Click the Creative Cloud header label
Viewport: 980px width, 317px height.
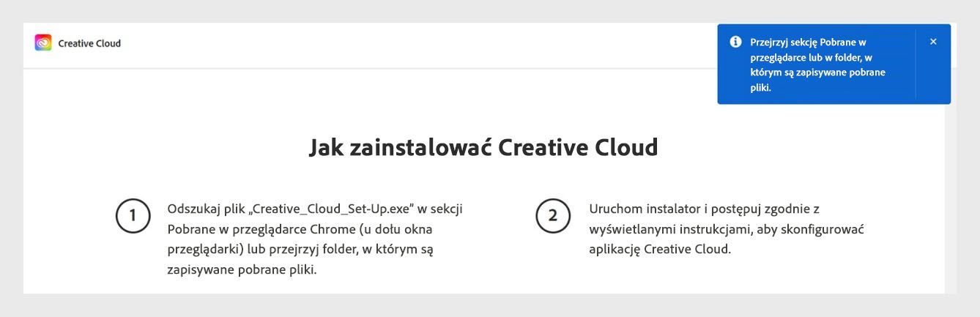(x=89, y=44)
